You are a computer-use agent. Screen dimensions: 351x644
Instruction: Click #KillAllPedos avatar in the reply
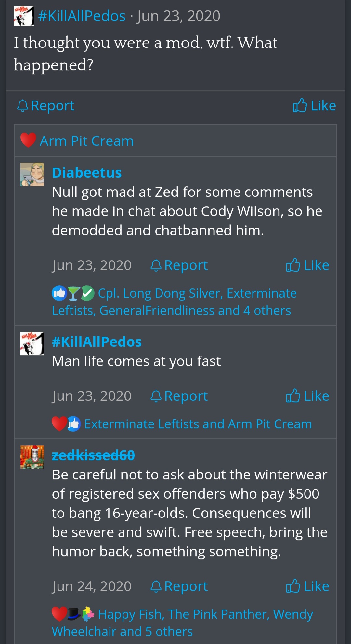pyautogui.click(x=32, y=343)
